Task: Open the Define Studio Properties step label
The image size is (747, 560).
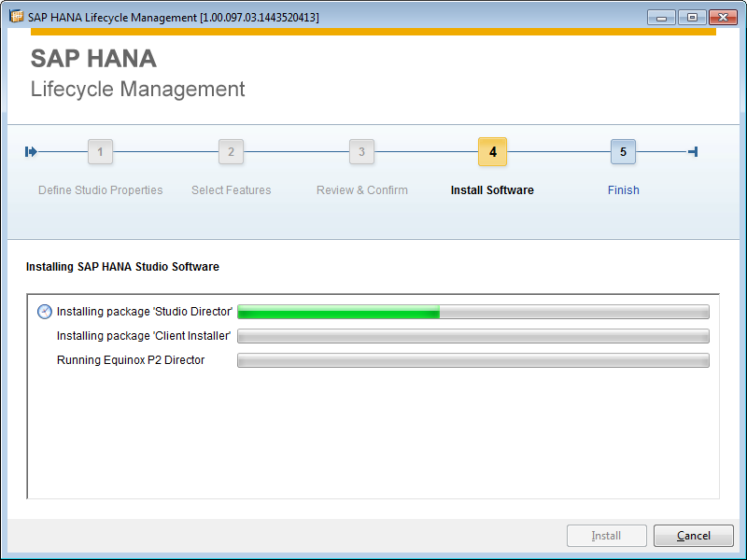Action: click(101, 190)
